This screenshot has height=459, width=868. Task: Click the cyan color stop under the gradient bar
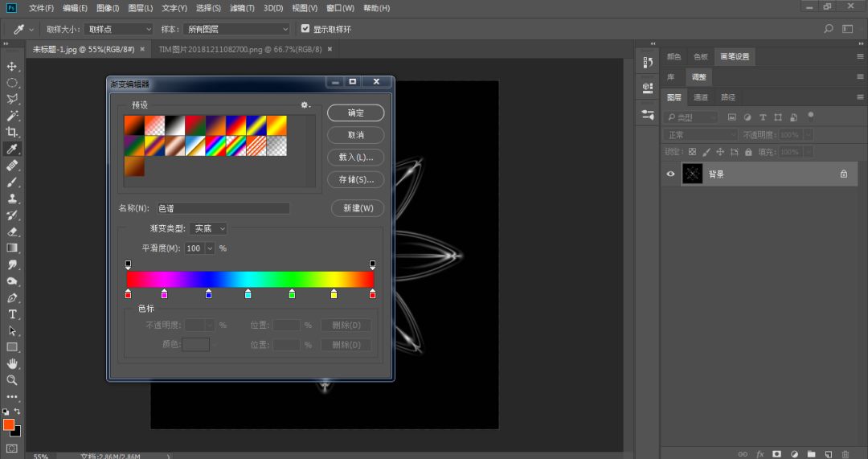tap(248, 294)
